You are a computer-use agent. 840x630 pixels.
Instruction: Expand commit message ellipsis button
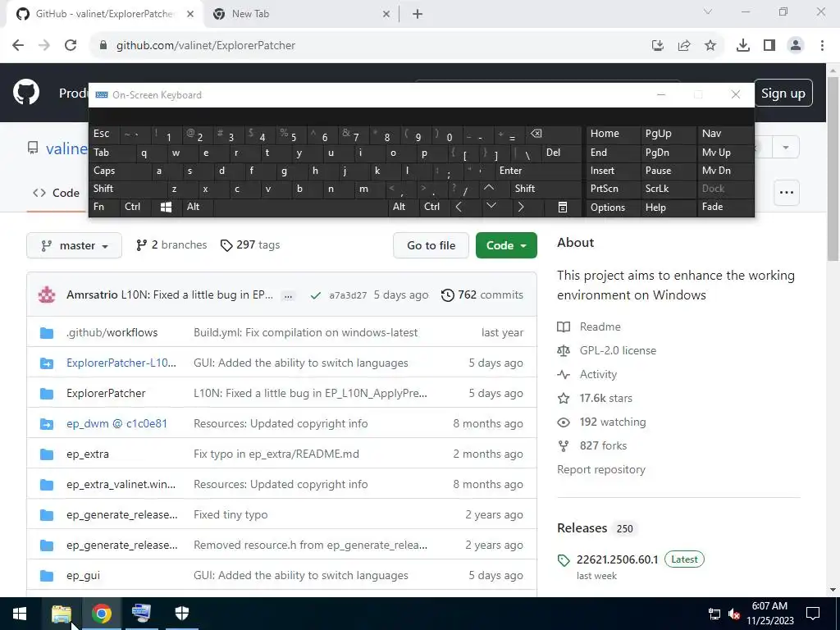[288, 295]
